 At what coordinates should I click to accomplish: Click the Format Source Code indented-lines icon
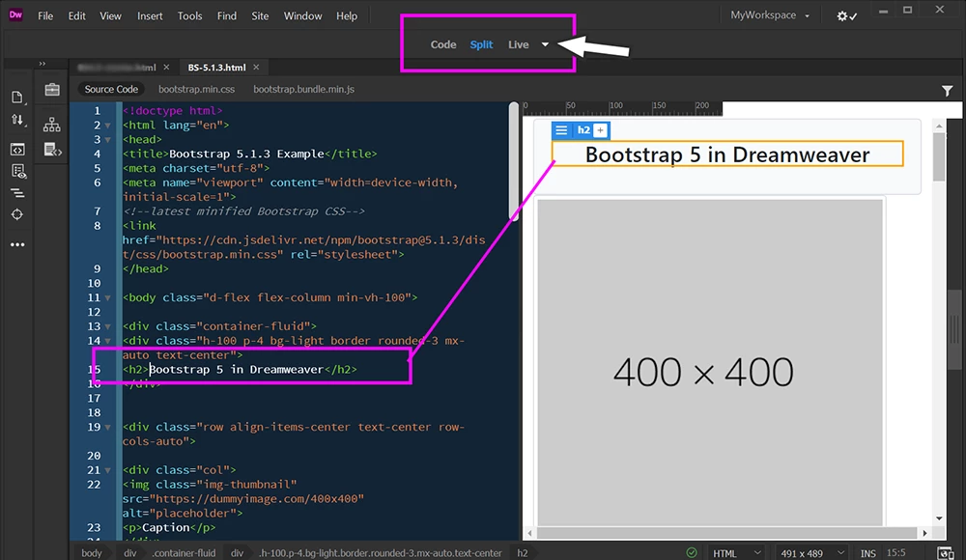point(17,193)
